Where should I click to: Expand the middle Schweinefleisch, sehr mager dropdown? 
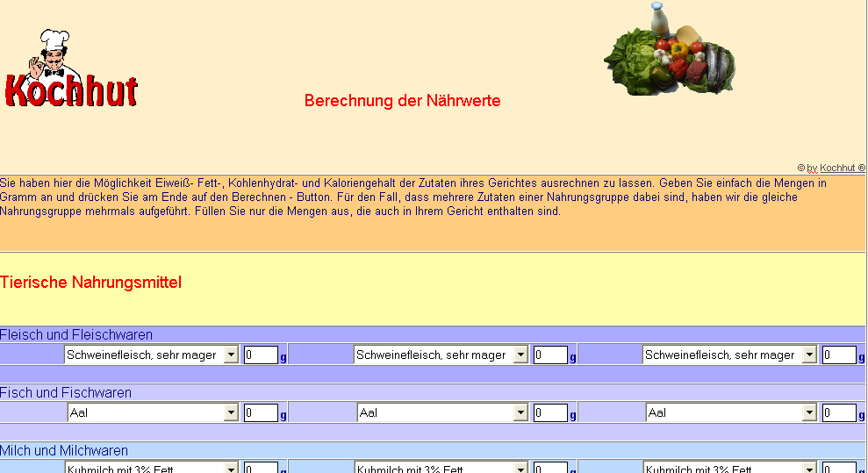click(441, 355)
